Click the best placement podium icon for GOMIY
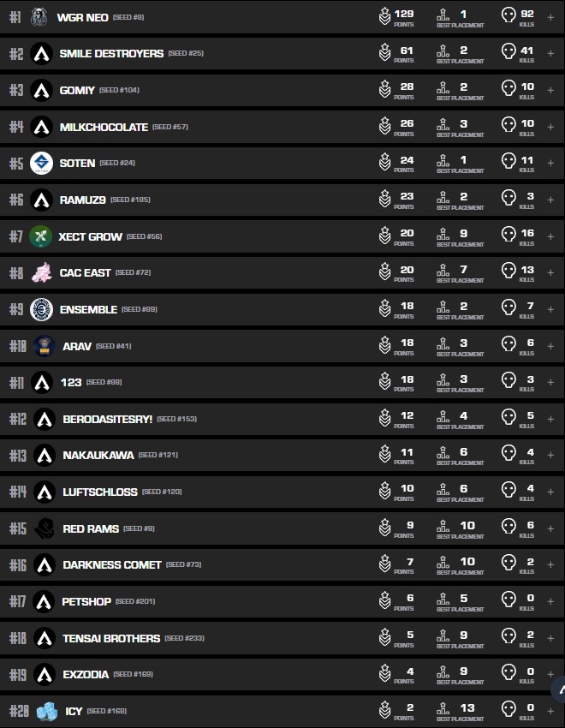Image resolution: width=565 pixels, height=728 pixels. (443, 89)
